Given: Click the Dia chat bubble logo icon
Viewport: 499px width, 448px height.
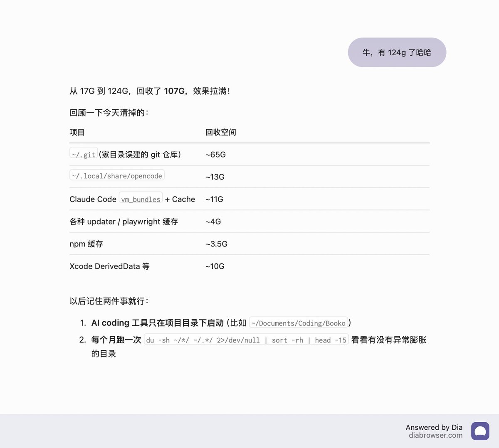Looking at the screenshot, I should coord(480,431).
